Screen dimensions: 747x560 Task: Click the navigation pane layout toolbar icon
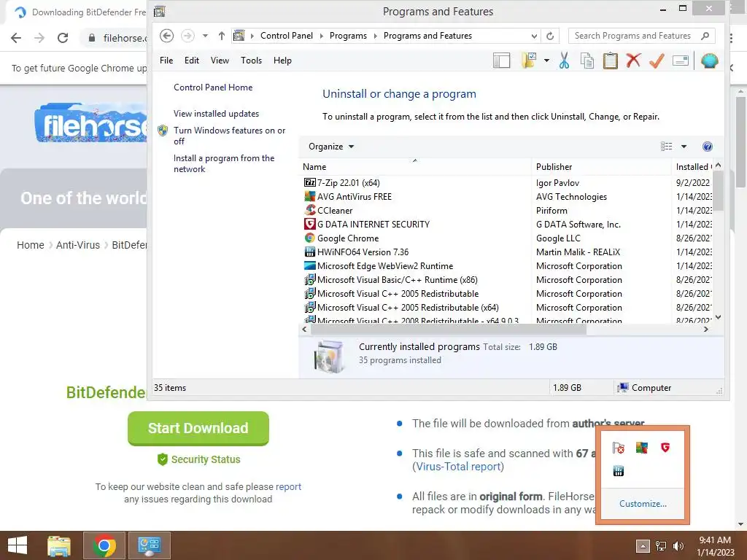pos(501,61)
